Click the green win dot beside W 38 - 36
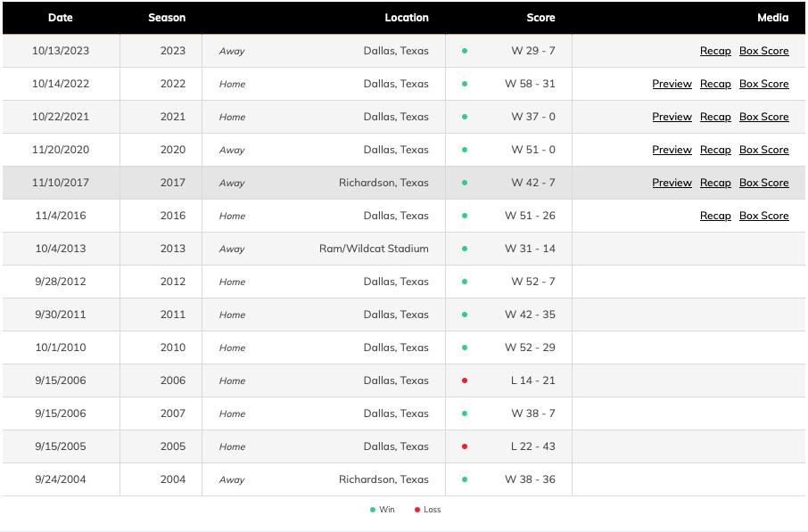Viewport: 808px width, 532px height. tap(465, 479)
